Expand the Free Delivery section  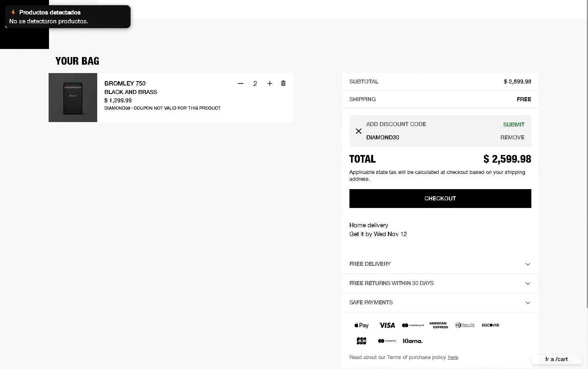(440, 264)
